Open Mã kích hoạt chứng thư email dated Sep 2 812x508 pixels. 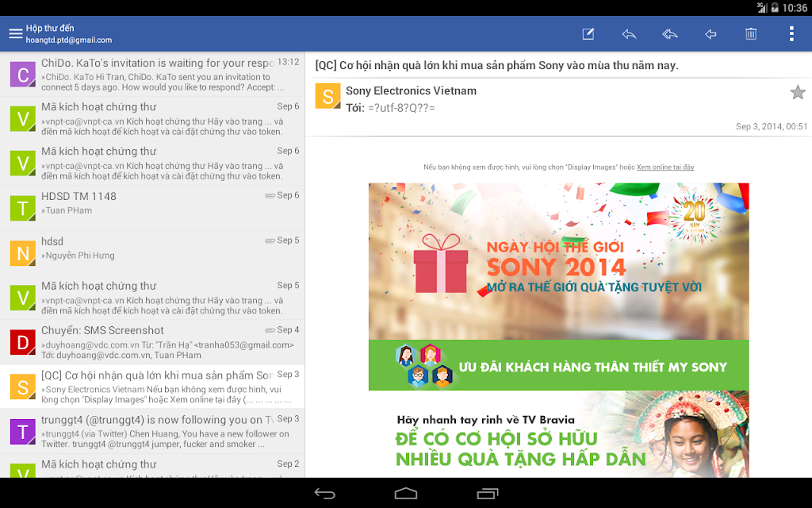(x=152, y=466)
